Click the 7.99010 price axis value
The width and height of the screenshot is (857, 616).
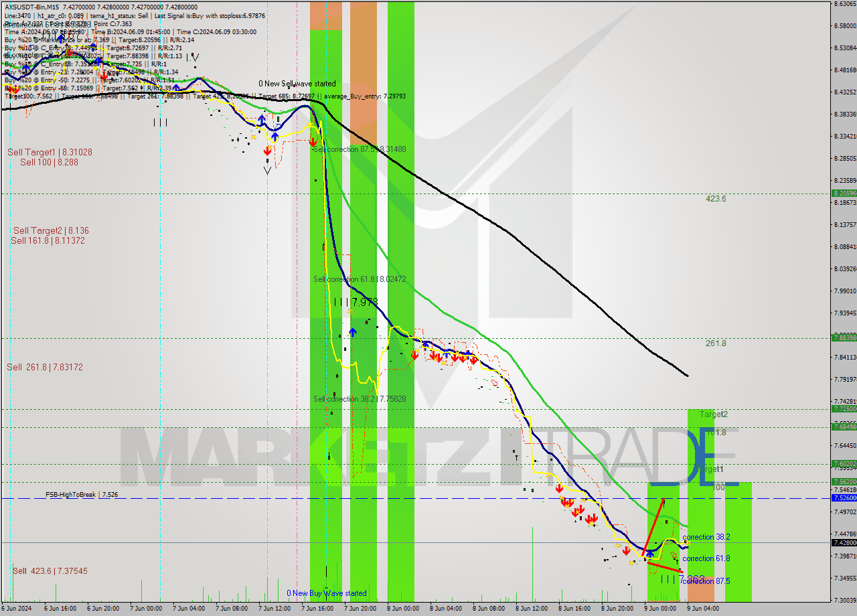tap(844, 291)
